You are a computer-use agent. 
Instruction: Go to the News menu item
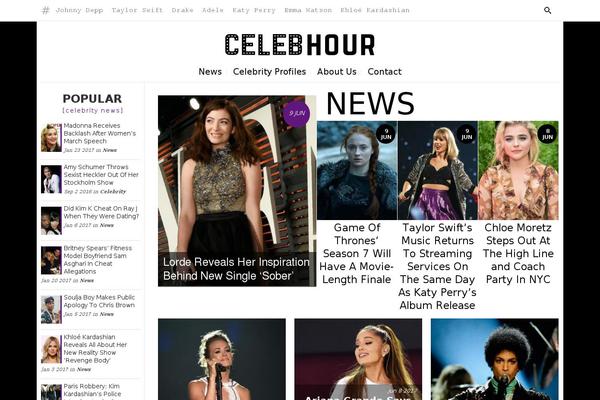coord(210,72)
